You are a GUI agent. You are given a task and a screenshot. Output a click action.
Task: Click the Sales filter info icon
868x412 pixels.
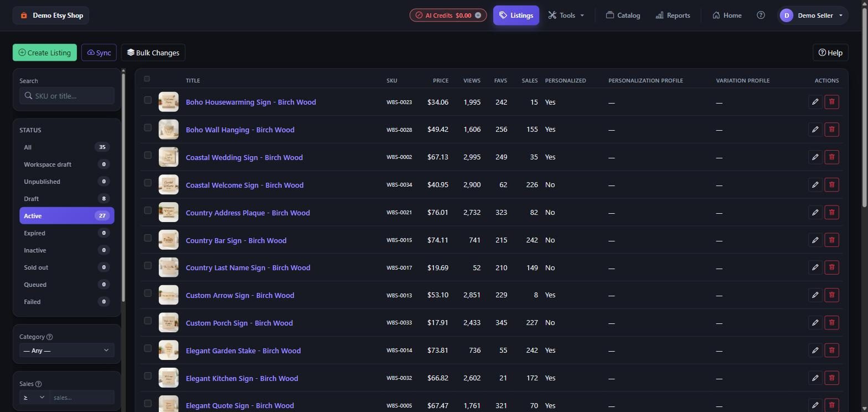[38, 384]
